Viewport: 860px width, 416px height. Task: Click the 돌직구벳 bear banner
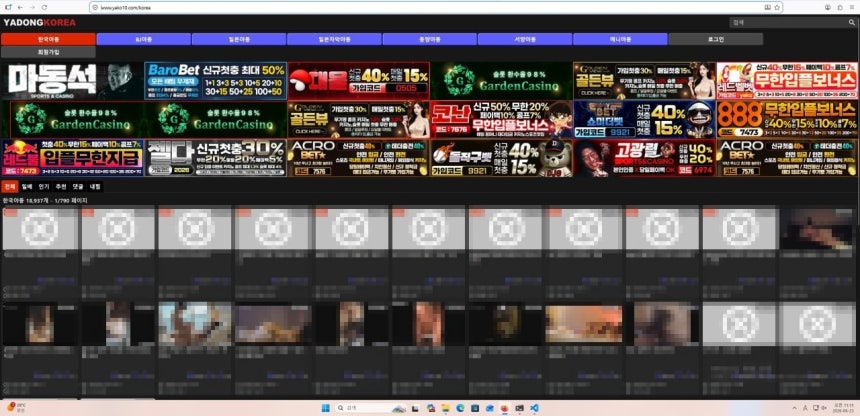[501, 158]
